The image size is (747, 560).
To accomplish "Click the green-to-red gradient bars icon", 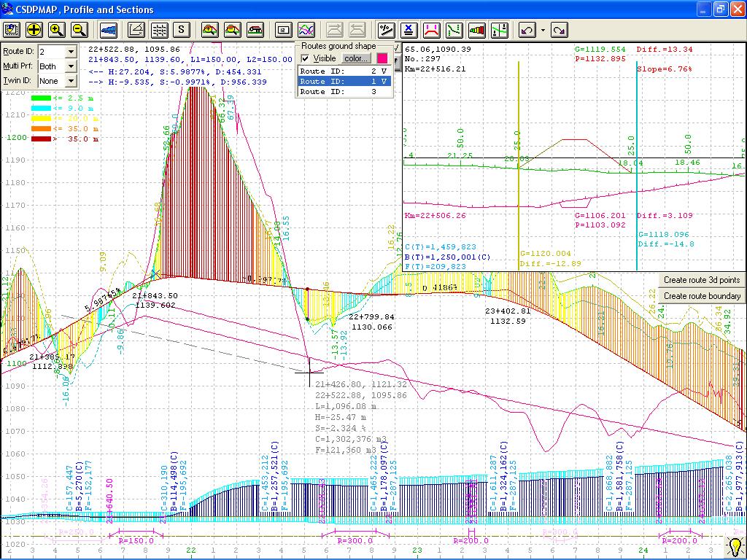I will coord(477,30).
